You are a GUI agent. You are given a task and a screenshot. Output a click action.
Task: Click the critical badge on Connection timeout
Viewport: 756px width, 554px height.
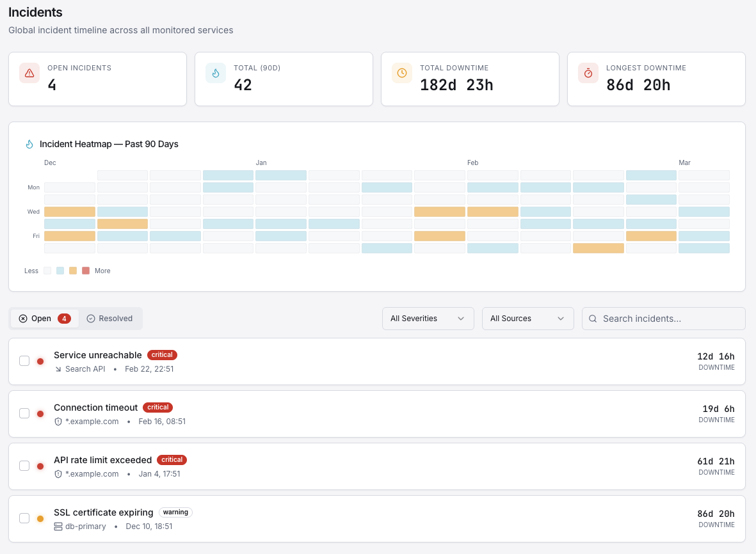pos(157,407)
